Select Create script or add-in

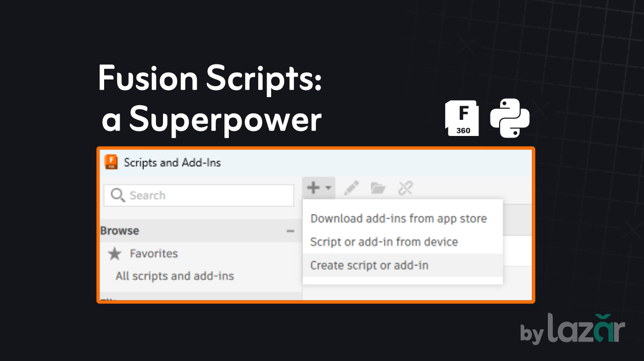369,265
